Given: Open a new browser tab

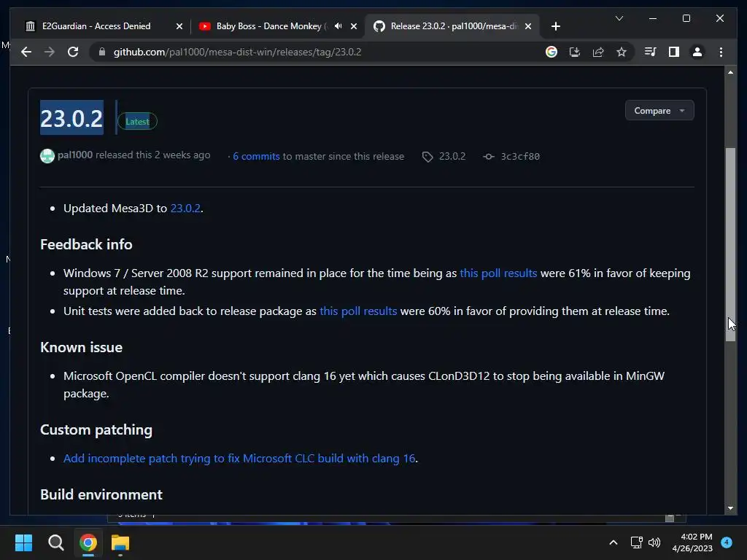Looking at the screenshot, I should [x=555, y=26].
